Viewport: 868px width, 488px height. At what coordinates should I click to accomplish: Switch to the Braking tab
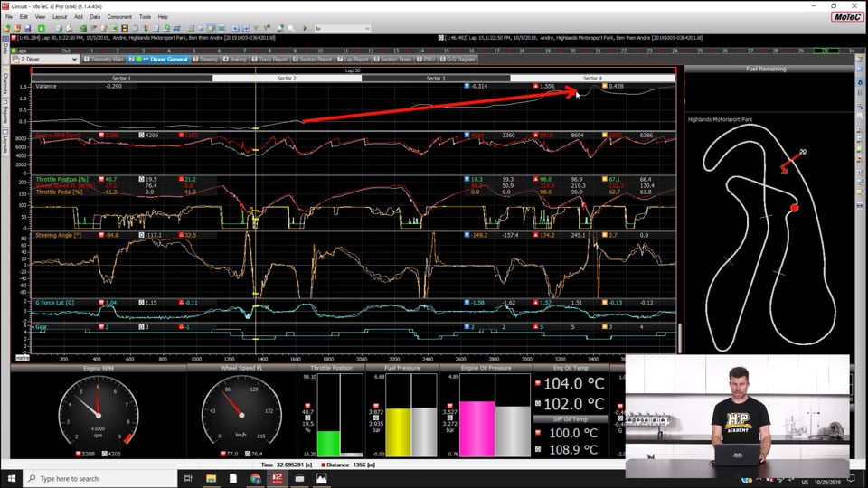click(235, 60)
